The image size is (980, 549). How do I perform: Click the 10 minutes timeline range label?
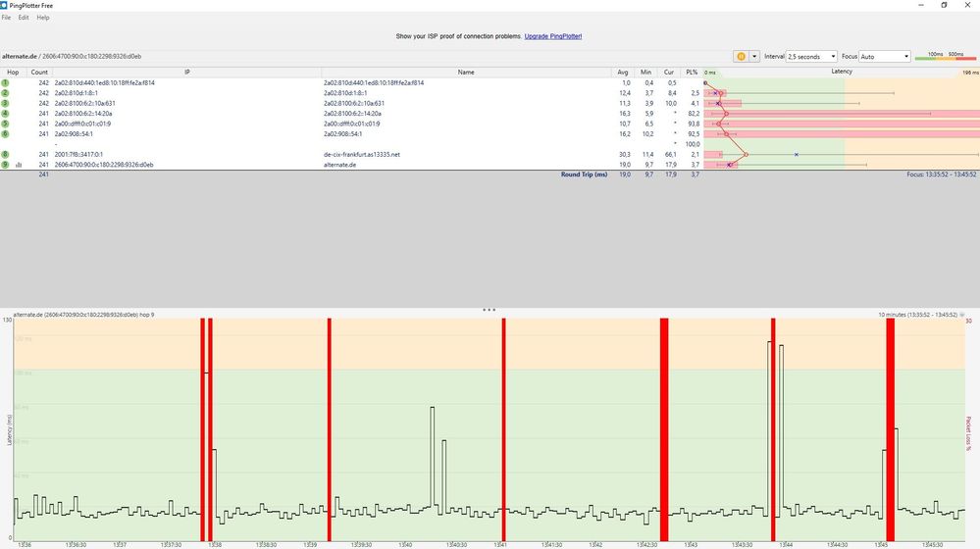pos(917,315)
